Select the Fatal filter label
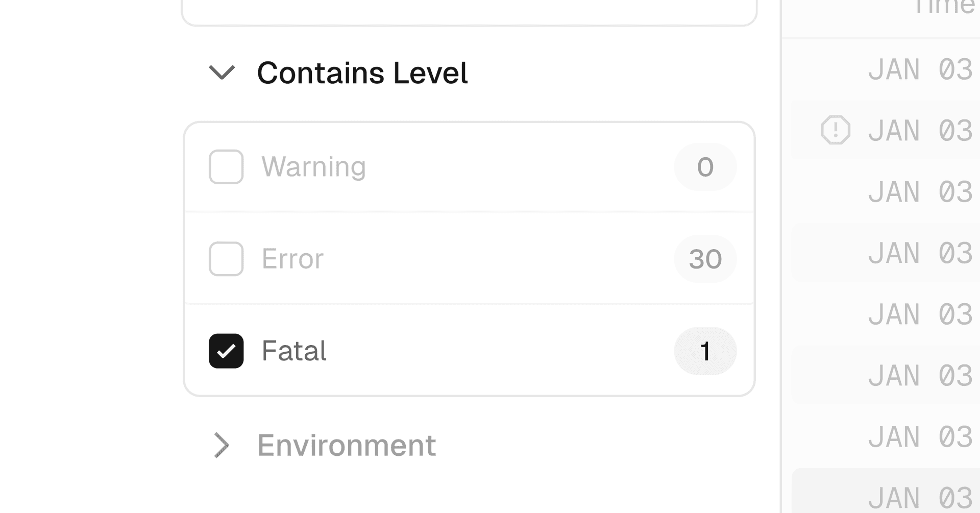980x513 pixels. tap(294, 351)
